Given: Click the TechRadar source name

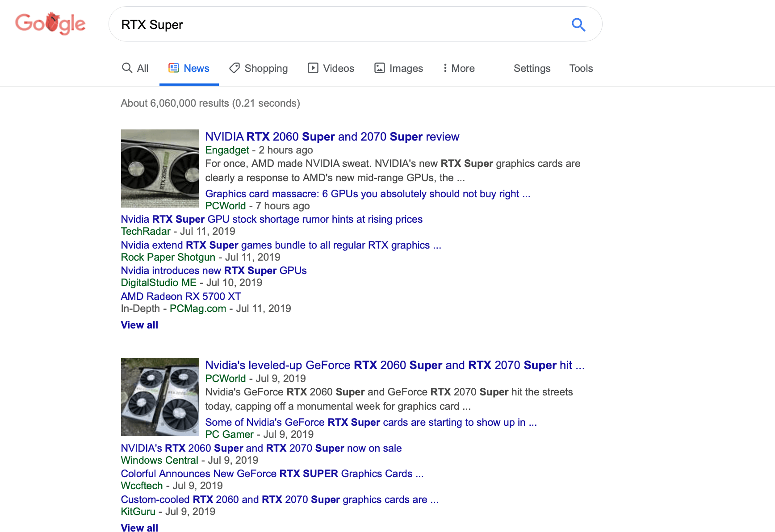Looking at the screenshot, I should pyautogui.click(x=146, y=231).
